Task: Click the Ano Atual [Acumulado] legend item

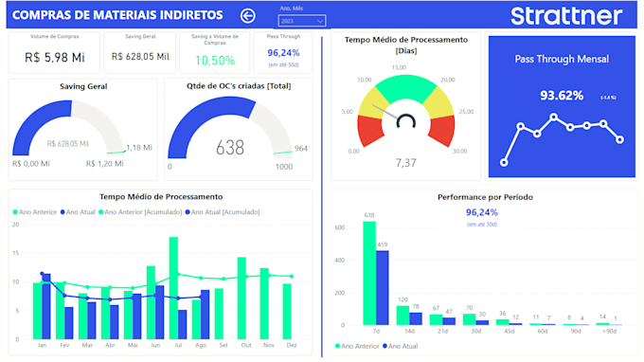Action: coord(223,212)
